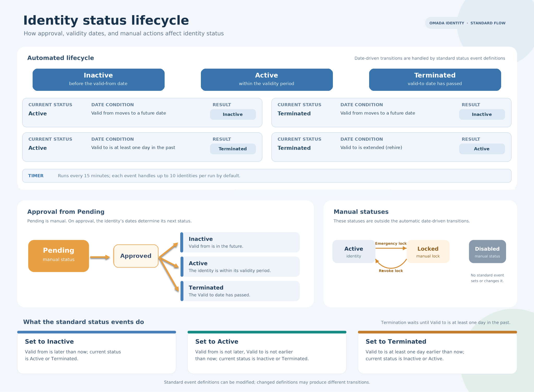
Task: Click the OMADA IDENTITY · STANDARD FLOW badge
Action: 467,23
